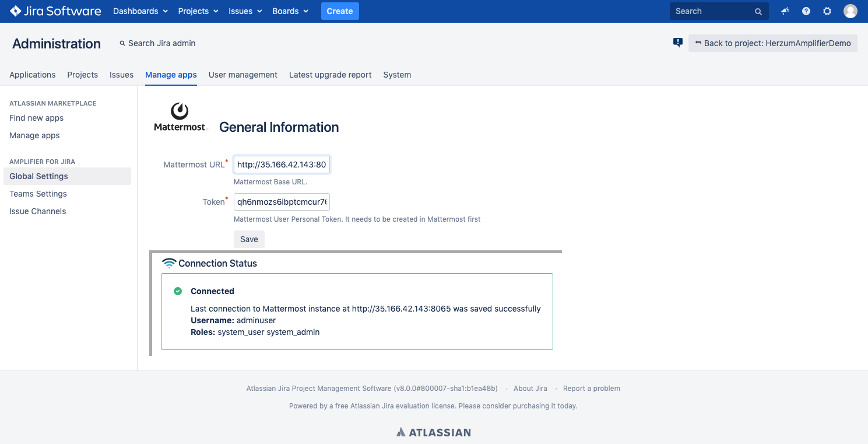Click the Jira Software logo
868x444 pixels.
(55, 11)
